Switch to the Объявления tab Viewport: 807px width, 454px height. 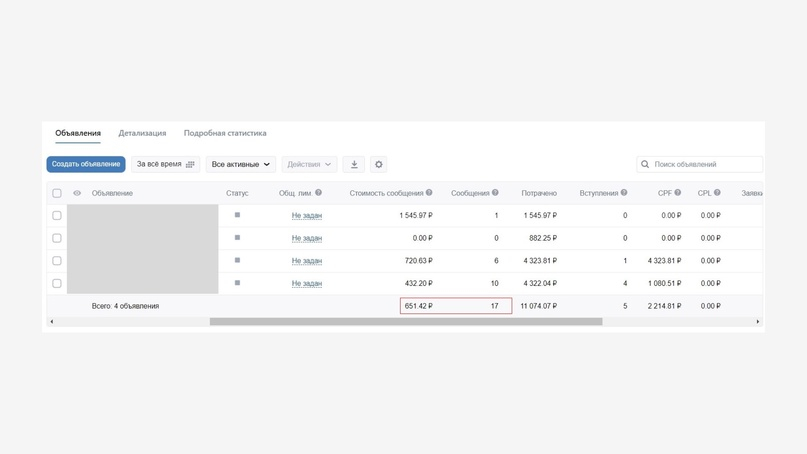tap(78, 133)
